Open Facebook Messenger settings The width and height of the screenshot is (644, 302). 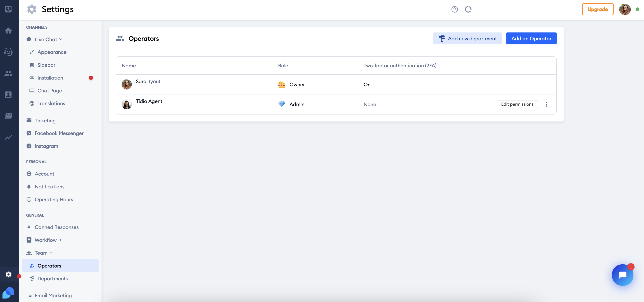(x=59, y=133)
